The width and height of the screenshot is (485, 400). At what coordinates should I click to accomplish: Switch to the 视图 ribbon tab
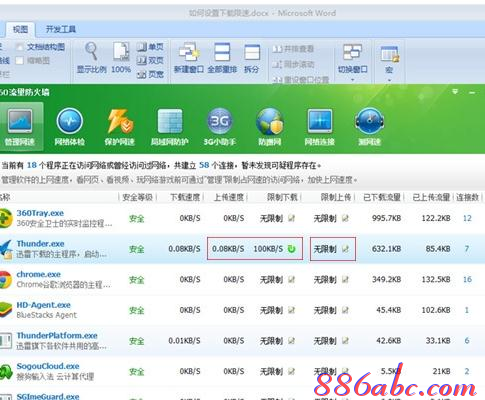[x=21, y=29]
